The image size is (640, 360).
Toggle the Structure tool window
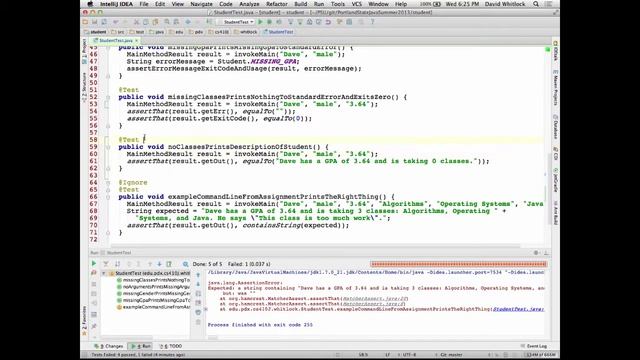[x=84, y=87]
